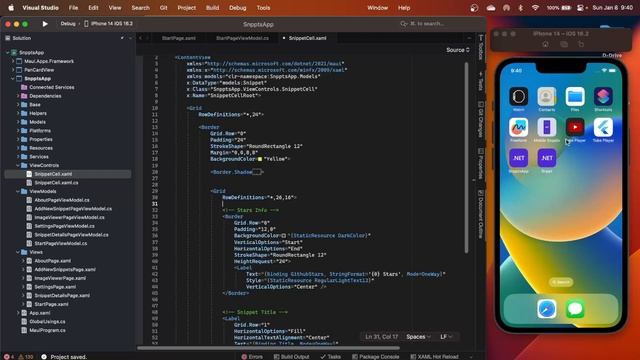Open the Errors pad in the status bar
The height and width of the screenshot is (360, 640).
click(252, 356)
